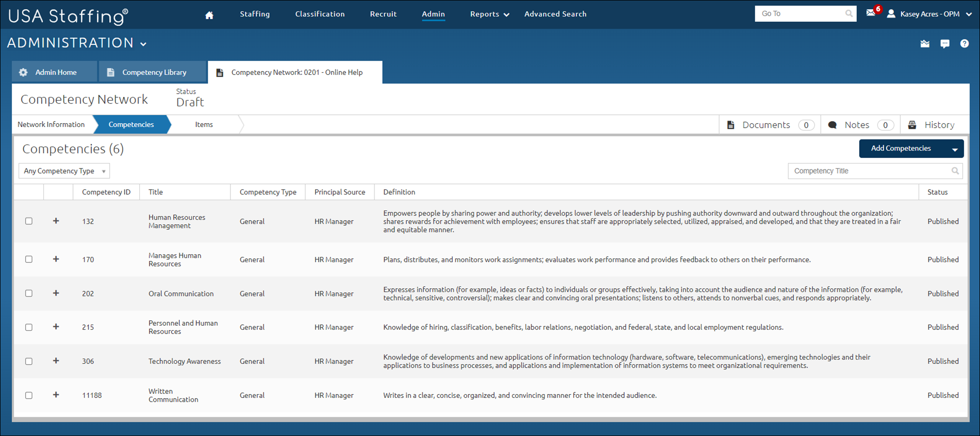Click the envelope icon below the user name
This screenshot has height=436, width=980.
(925, 43)
